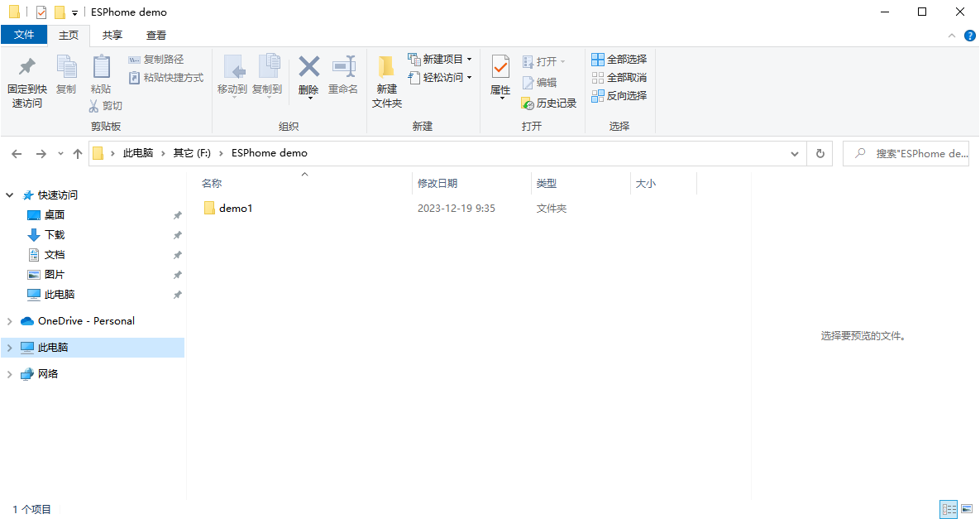
Task: Open the Move to (移动到) menu
Action: [232, 76]
